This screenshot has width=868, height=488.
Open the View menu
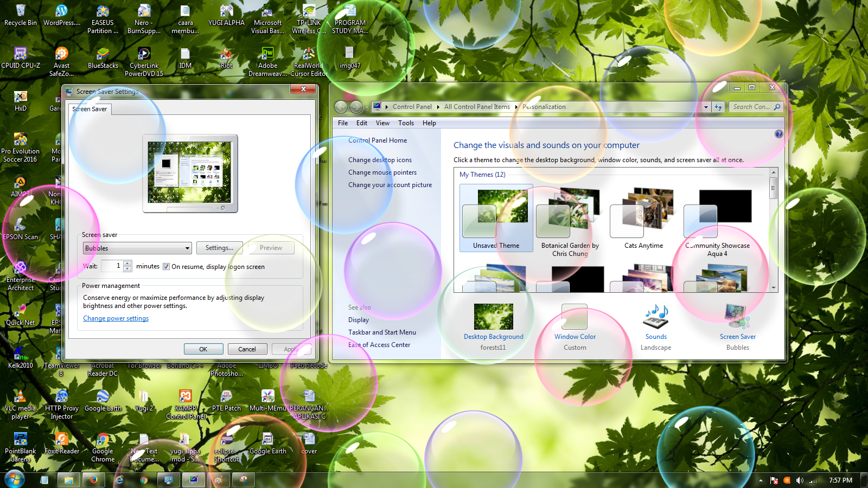coord(382,123)
